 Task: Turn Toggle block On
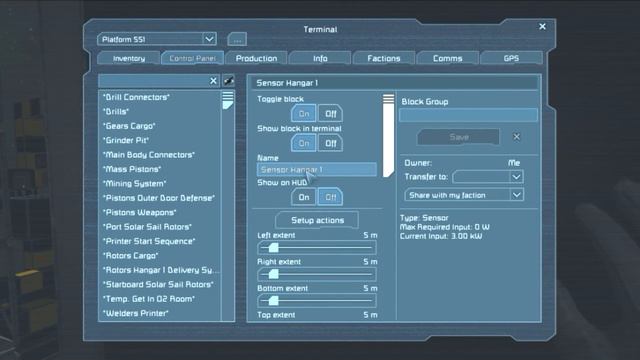304,113
